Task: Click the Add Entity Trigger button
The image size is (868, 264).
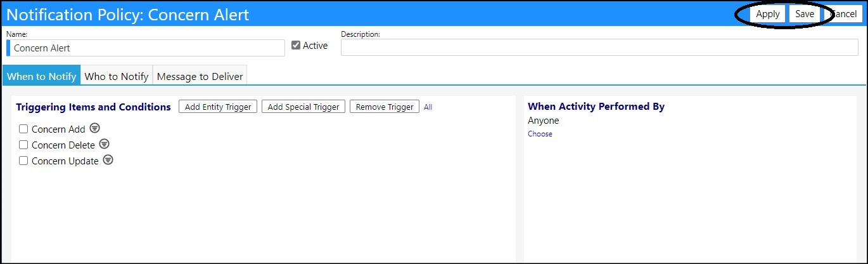Action: pyautogui.click(x=219, y=107)
